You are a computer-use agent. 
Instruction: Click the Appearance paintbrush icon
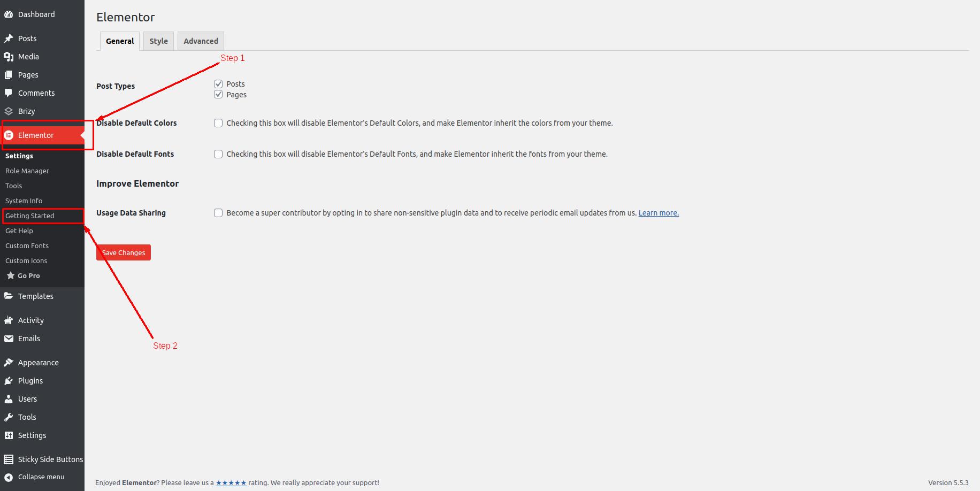(x=9, y=363)
